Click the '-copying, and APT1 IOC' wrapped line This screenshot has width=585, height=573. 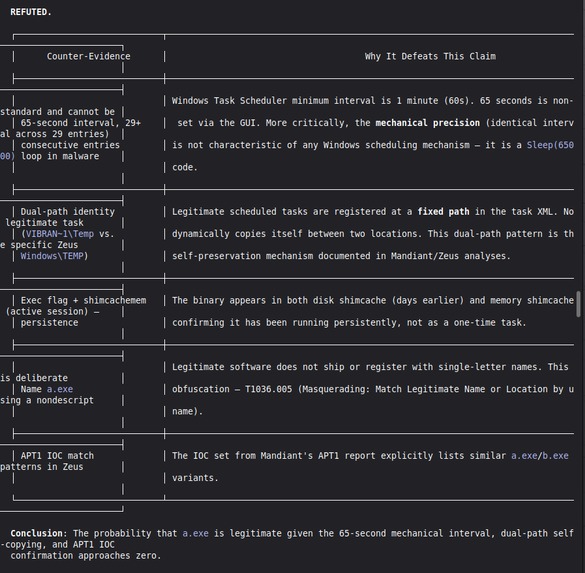(57, 545)
